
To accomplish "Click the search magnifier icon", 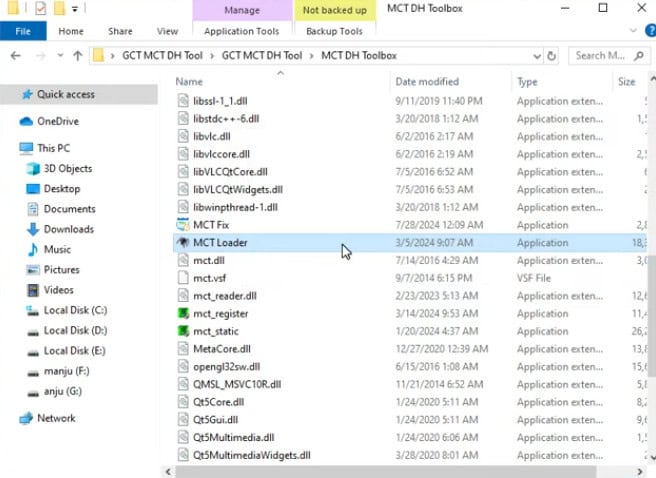I will coord(638,56).
